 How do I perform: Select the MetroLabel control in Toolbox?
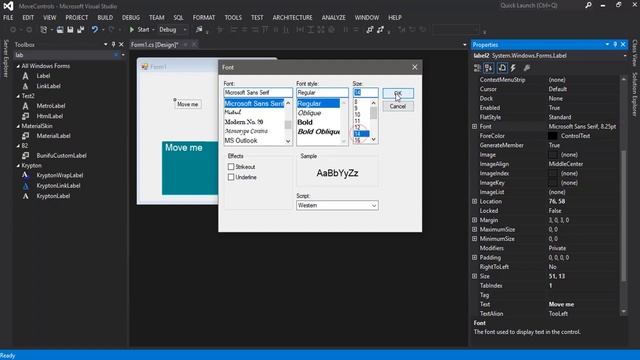pos(51,106)
